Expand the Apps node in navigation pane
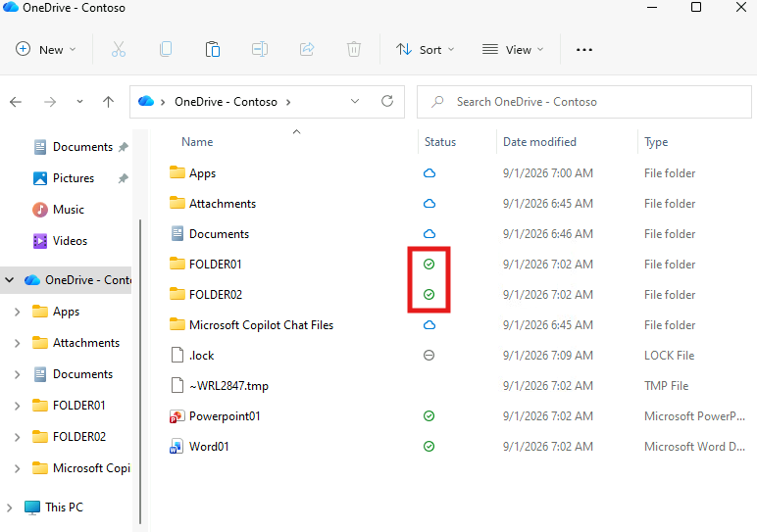 18,312
